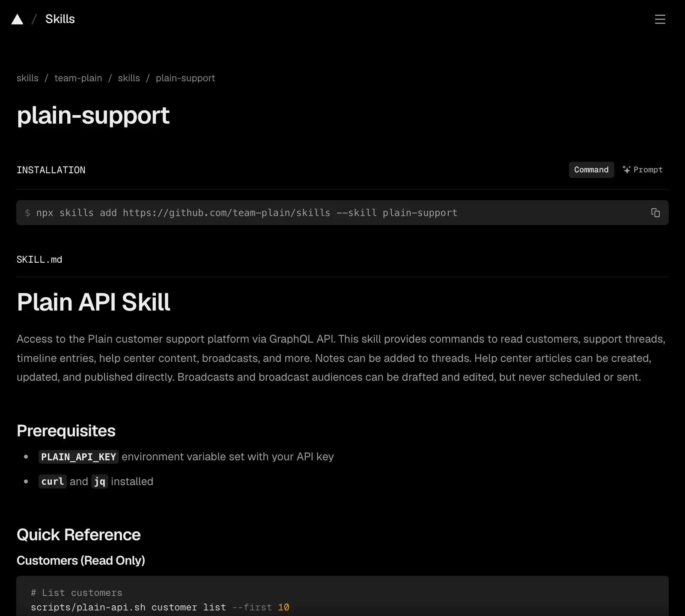Switch to the Prompt tab
This screenshot has width=685, height=616.
click(x=642, y=170)
